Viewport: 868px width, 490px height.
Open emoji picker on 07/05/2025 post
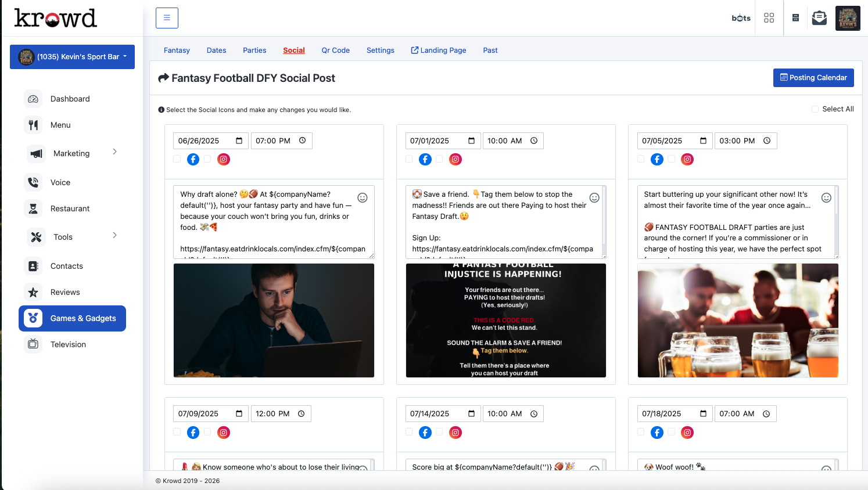[x=826, y=198]
